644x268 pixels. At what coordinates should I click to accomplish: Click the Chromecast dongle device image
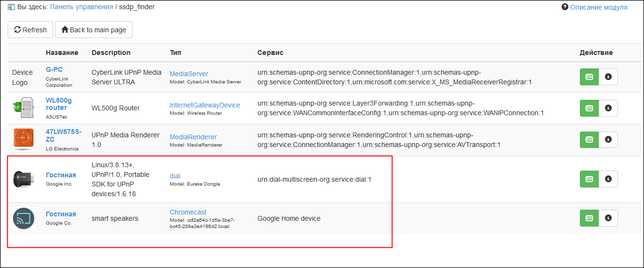click(23, 179)
